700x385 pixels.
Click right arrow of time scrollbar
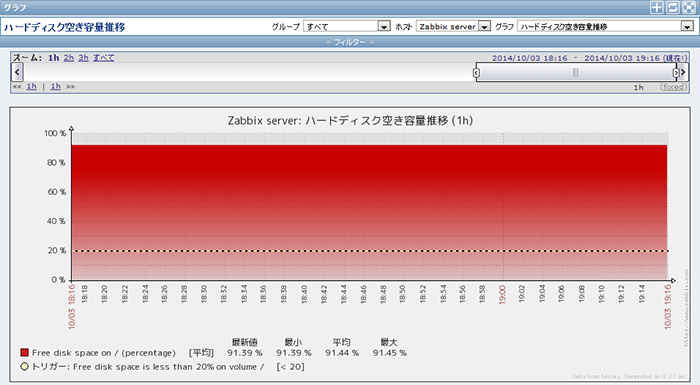(x=683, y=72)
